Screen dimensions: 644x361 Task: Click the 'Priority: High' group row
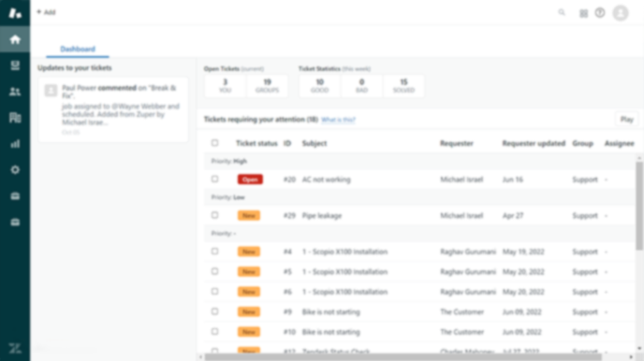click(419, 161)
